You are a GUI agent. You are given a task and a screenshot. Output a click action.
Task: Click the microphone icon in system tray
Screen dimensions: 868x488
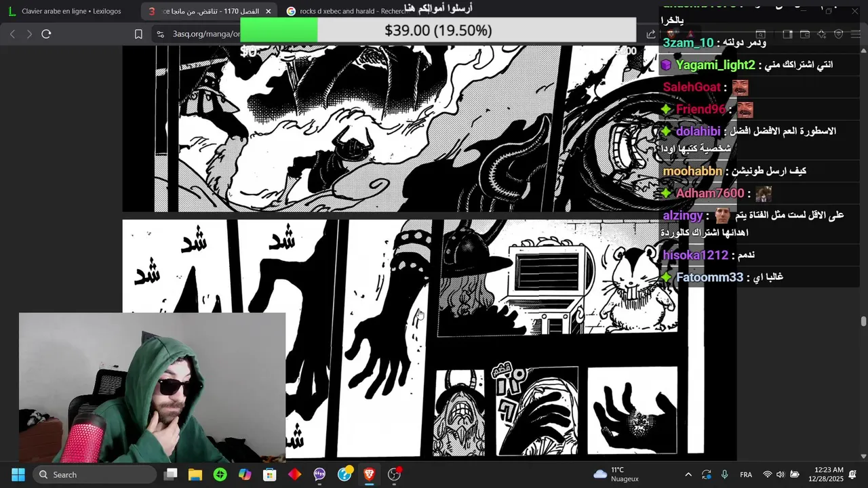click(x=724, y=474)
